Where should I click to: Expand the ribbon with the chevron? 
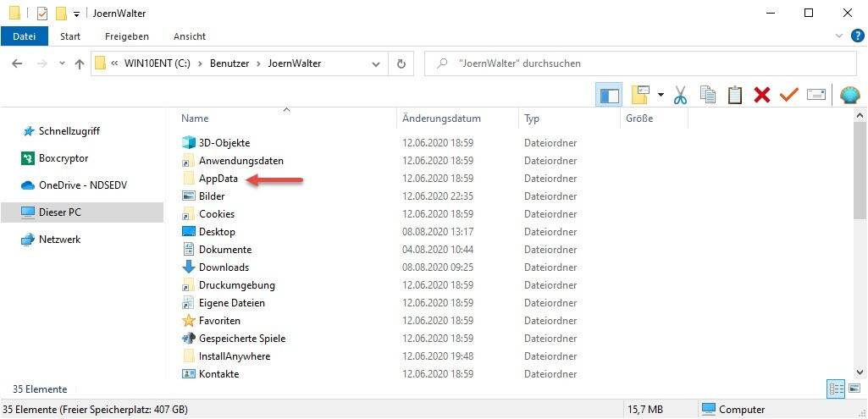pos(839,36)
